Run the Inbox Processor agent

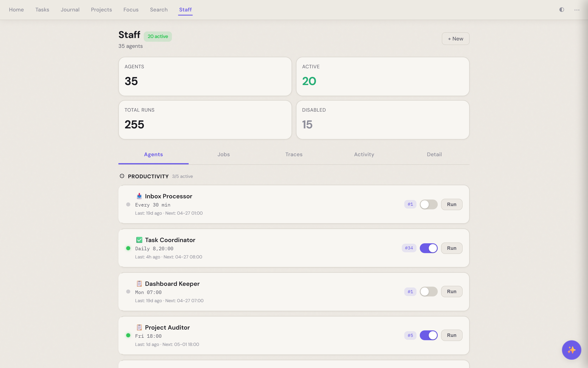(x=452, y=204)
